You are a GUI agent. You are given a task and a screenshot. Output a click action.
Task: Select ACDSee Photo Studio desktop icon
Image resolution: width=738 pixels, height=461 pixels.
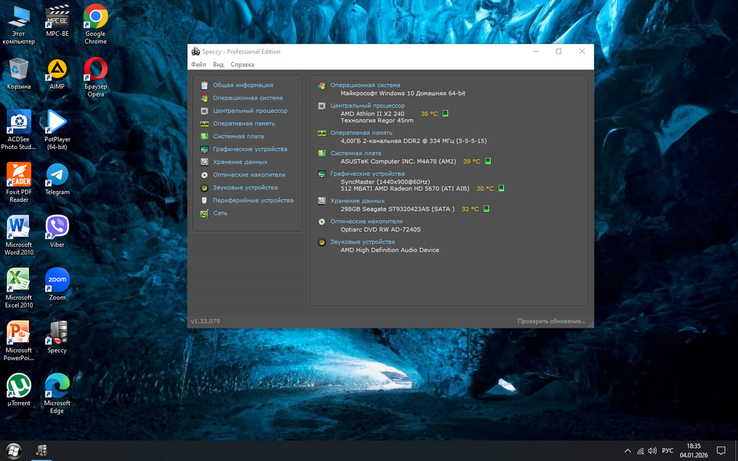coord(19,129)
